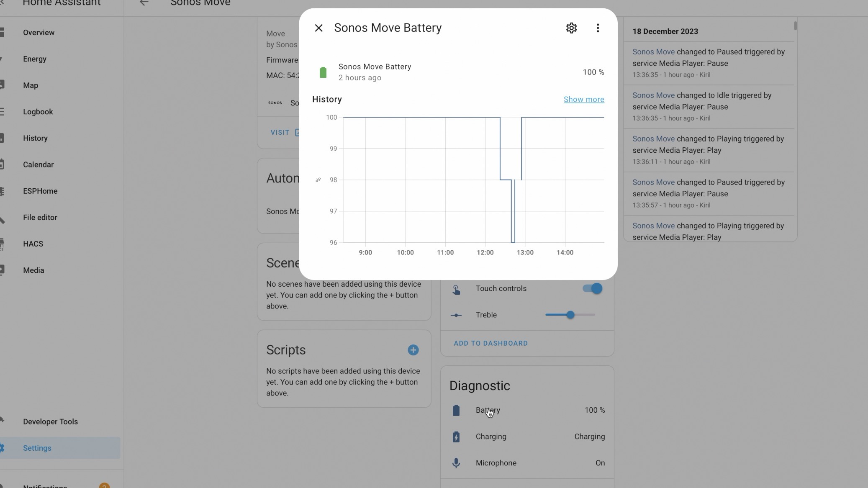Open Developer Tools from the sidebar
This screenshot has width=868, height=488.
point(50,421)
